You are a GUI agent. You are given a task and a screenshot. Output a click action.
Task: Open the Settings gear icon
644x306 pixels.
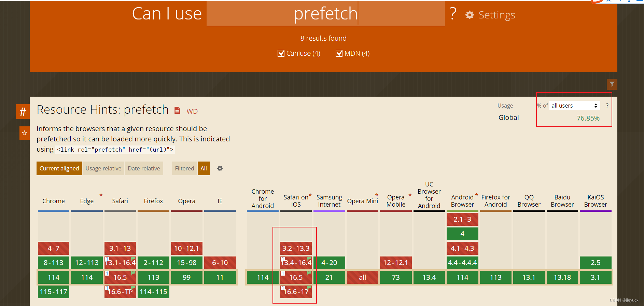pyautogui.click(x=470, y=15)
